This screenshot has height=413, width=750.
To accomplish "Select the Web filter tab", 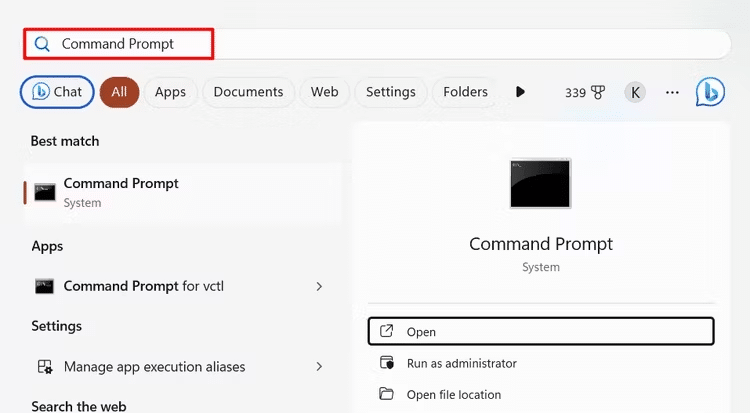I will click(324, 92).
